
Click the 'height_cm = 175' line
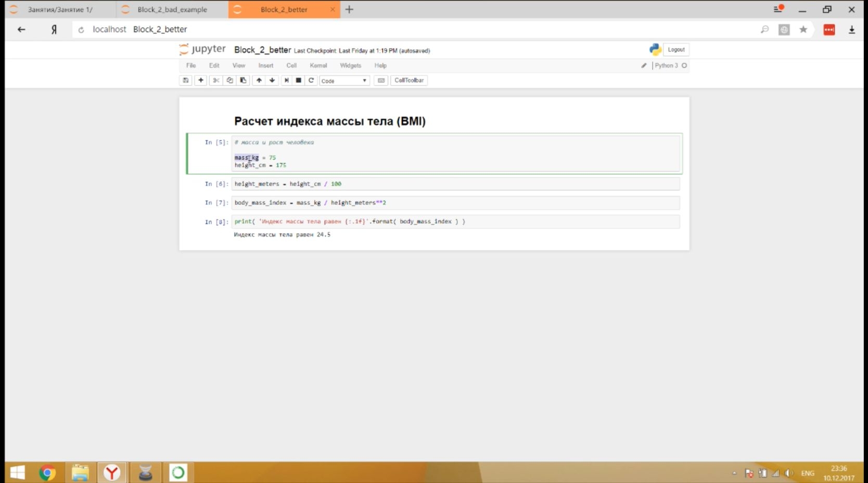coord(260,165)
